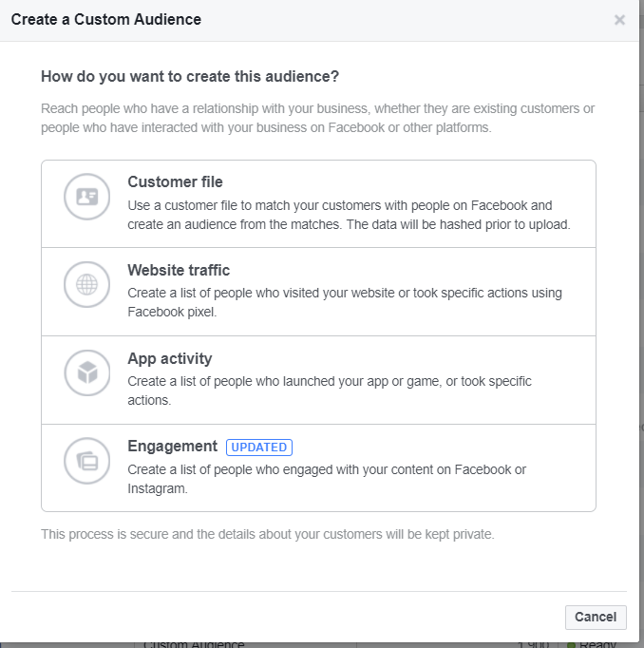Select the Customer file option title

[175, 182]
